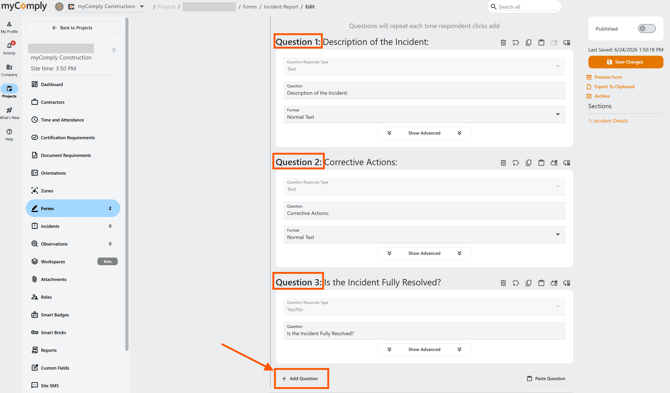Screen dimensions: 670x393
Task: Move Question 3 up with its move-up icon
Action: point(554,283)
